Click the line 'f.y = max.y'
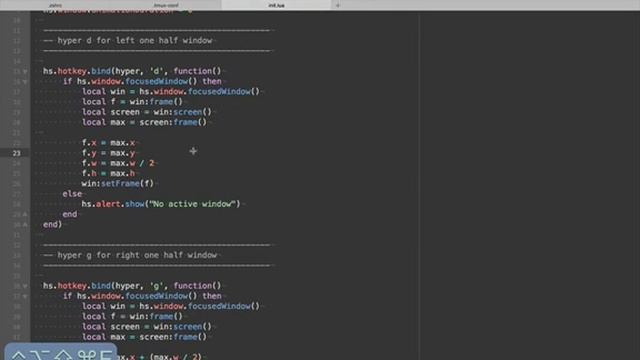The image size is (640, 360). pos(108,153)
